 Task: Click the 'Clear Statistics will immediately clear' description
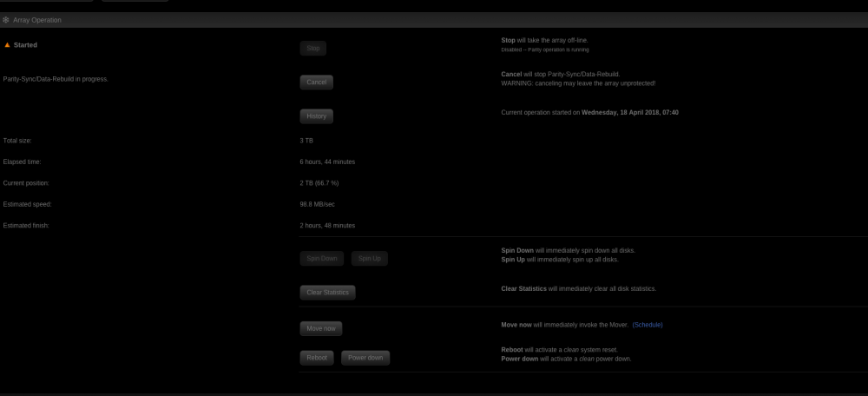click(578, 289)
